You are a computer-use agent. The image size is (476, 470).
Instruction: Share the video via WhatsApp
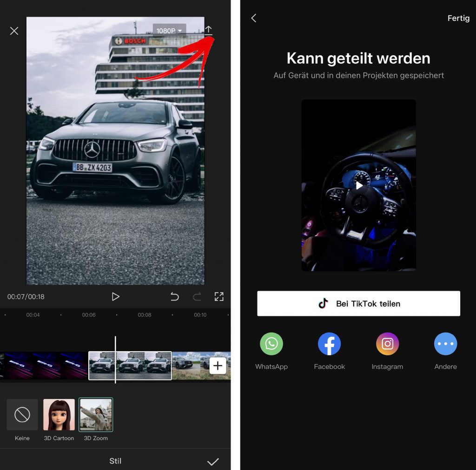click(x=271, y=344)
